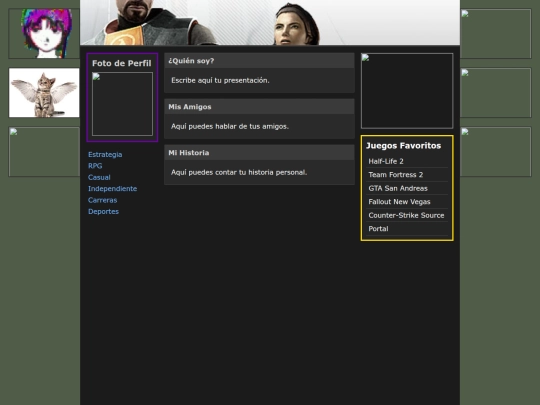Open the Estrategia category link
Screen dimensions: 540x405
coord(105,155)
